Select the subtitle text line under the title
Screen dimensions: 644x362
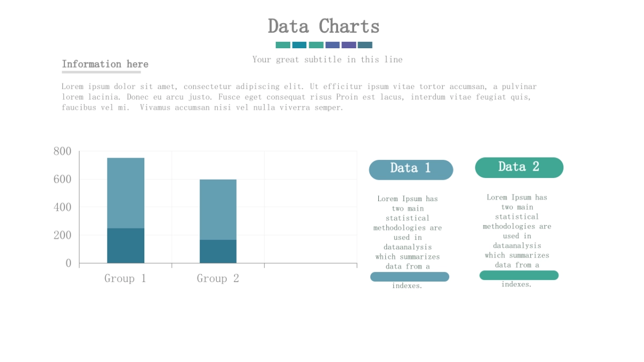[327, 60]
